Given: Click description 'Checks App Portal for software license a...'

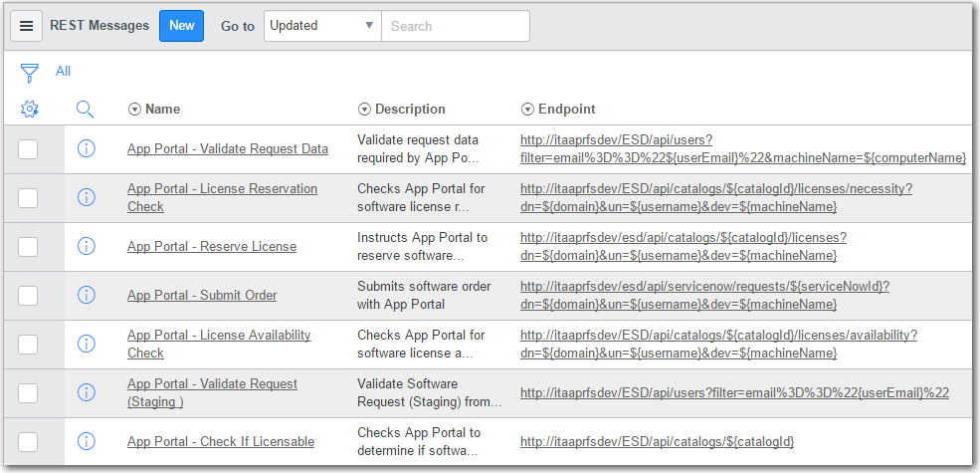Looking at the screenshot, I should point(421,345).
